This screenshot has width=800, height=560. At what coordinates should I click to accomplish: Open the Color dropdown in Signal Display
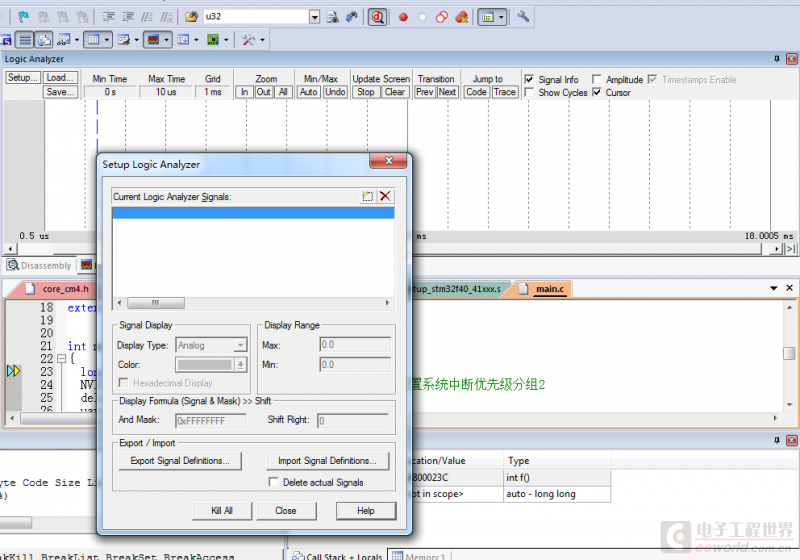click(x=240, y=365)
